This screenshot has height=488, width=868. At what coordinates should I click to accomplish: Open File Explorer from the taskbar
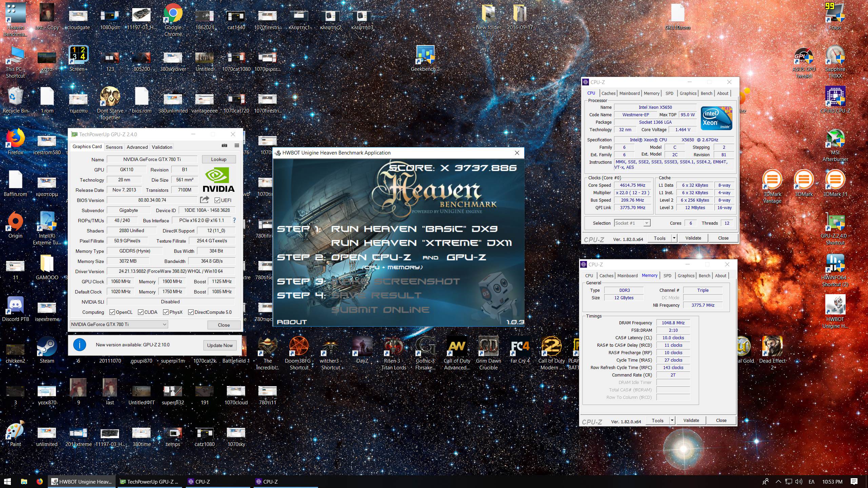point(24,481)
